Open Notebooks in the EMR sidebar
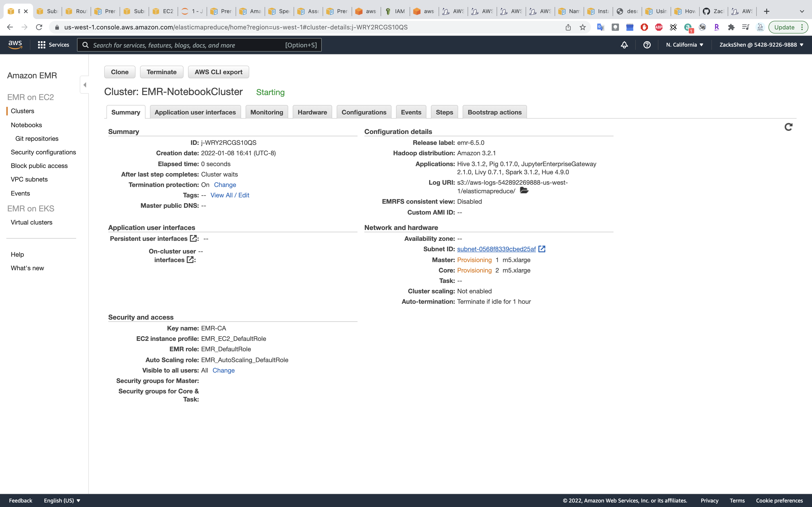Viewport: 812px width, 507px height. (x=26, y=125)
